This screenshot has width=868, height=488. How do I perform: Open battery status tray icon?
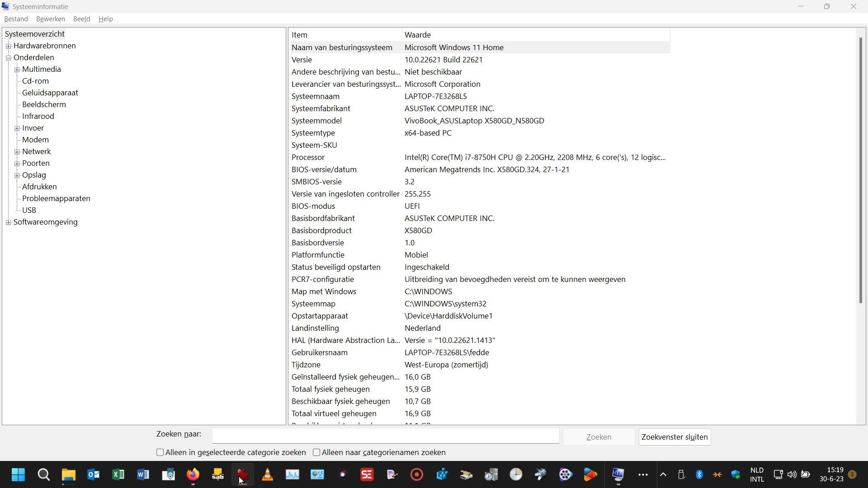806,474
